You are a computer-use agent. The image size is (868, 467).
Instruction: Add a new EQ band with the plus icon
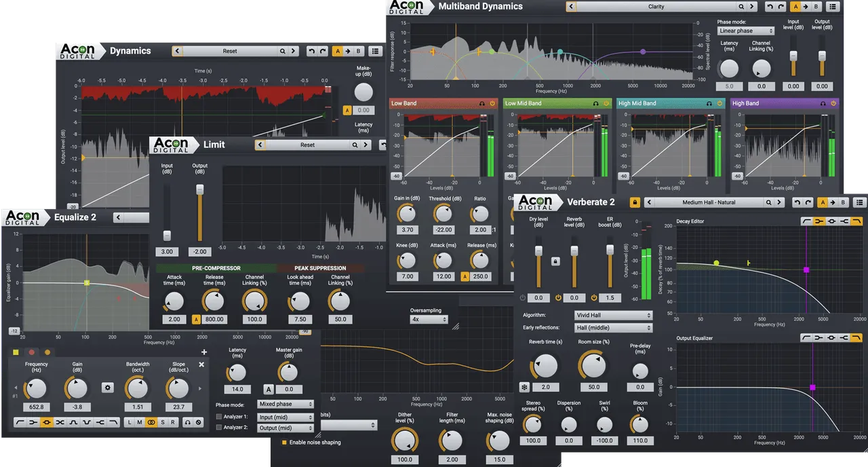tap(204, 352)
